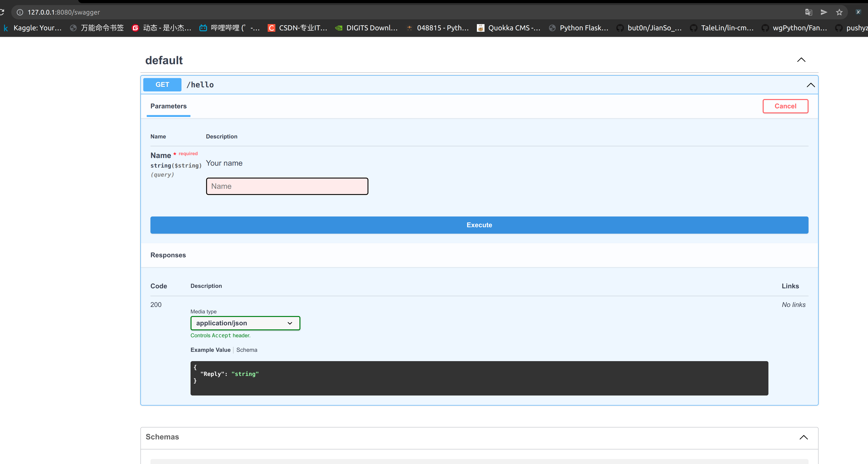This screenshot has width=868, height=464.
Task: Click the Schemas heading
Action: (162, 437)
